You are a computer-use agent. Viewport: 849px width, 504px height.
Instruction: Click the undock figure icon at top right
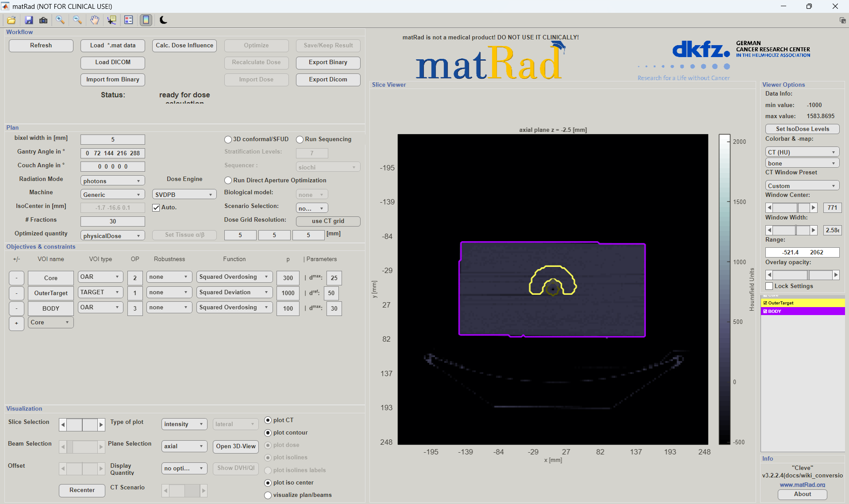pyautogui.click(x=842, y=20)
